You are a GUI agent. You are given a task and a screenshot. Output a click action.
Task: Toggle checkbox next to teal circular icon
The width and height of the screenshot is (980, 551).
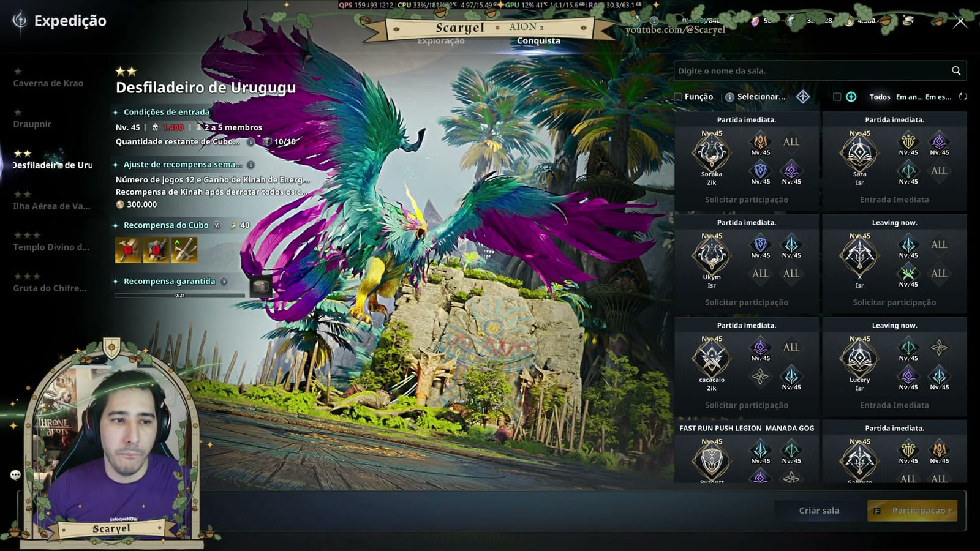(837, 97)
